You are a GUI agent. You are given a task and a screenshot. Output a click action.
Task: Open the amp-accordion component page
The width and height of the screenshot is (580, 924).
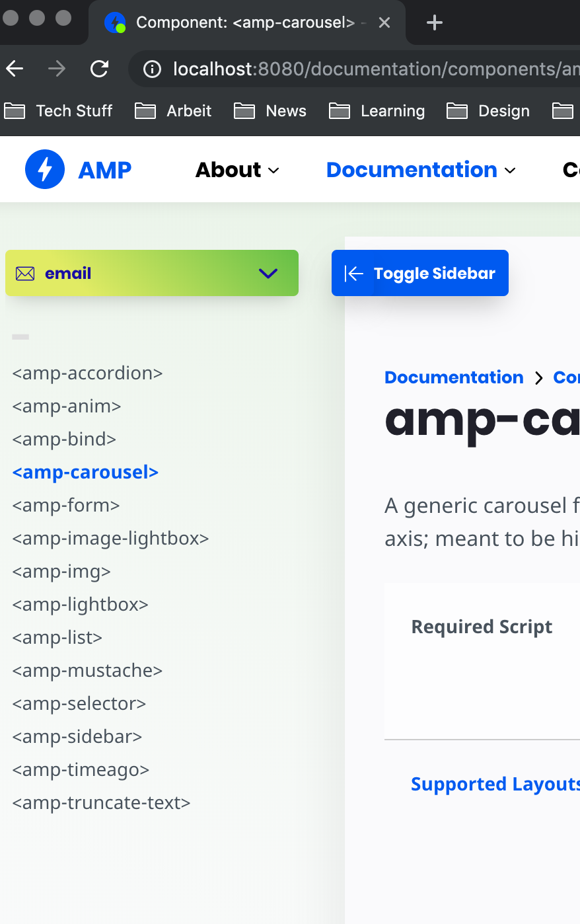click(x=87, y=373)
